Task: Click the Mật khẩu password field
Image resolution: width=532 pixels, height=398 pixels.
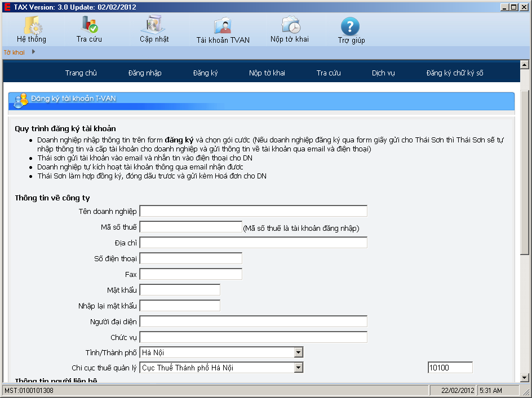Action: pos(180,290)
